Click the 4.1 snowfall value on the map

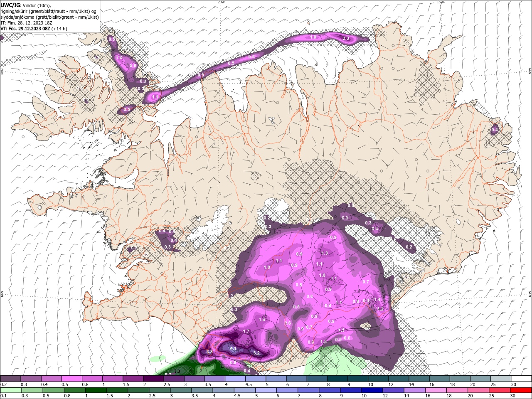pos(233,348)
